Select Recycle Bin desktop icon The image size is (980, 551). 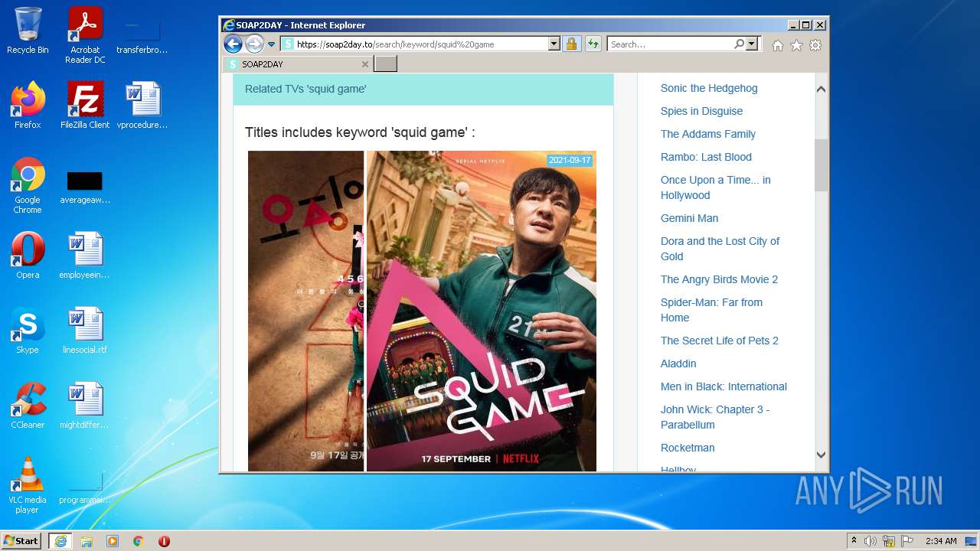[28, 31]
